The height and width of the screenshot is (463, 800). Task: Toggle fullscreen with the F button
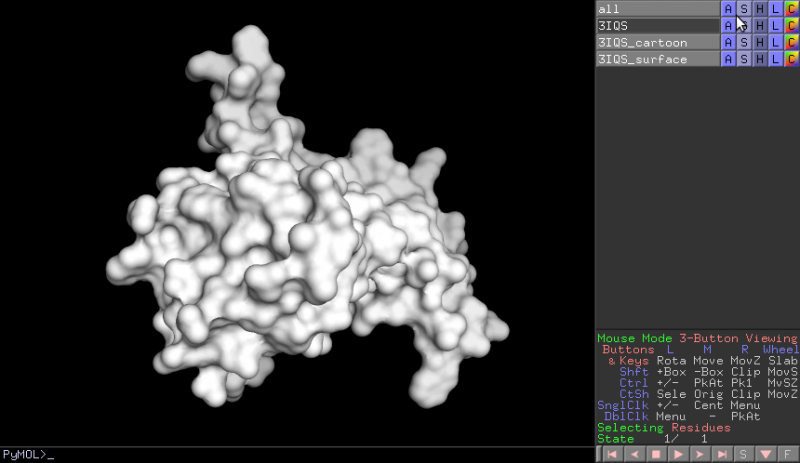pyautogui.click(x=788, y=454)
